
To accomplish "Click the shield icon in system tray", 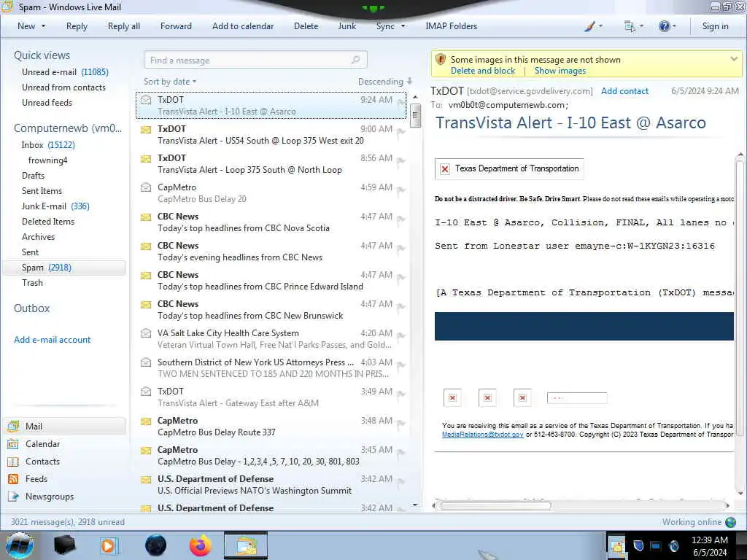I will coord(638,545).
